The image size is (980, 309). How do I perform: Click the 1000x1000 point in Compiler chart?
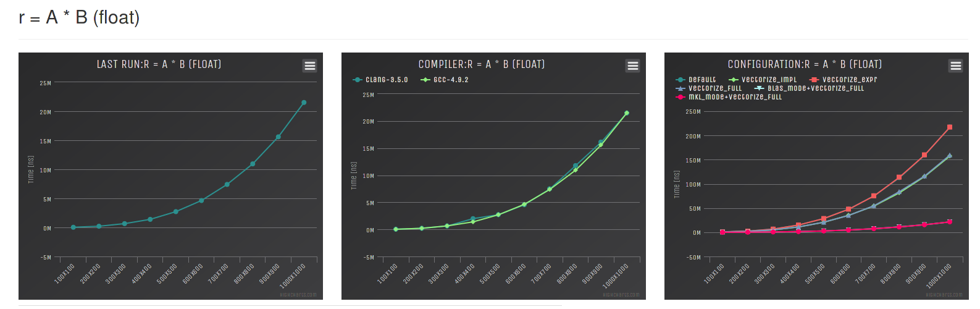[x=627, y=113]
